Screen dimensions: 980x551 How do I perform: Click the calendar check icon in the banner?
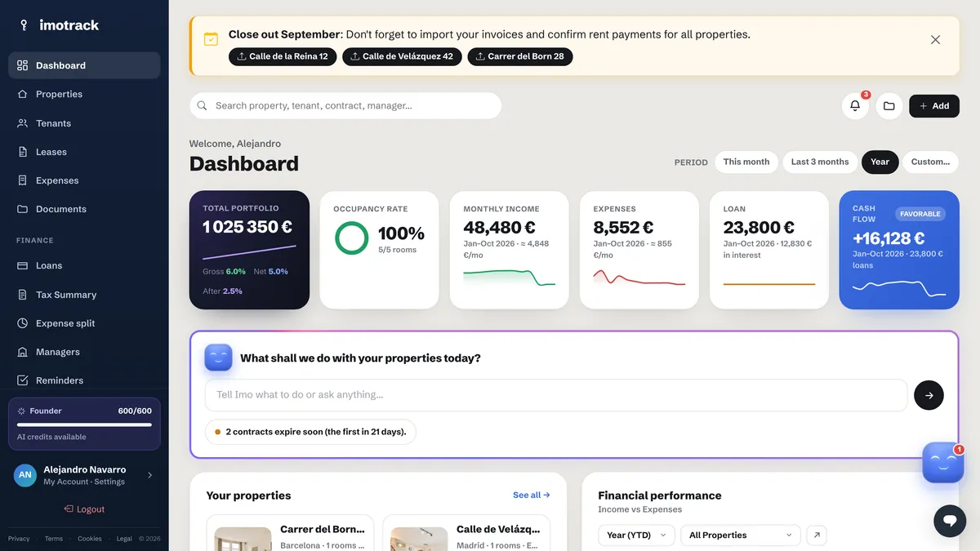coord(211,38)
